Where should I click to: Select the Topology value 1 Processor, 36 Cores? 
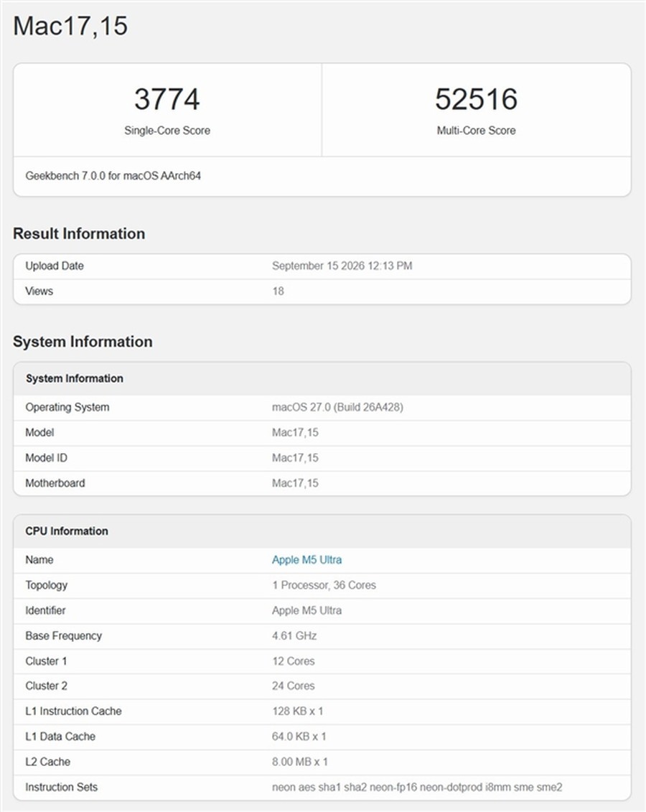(324, 585)
